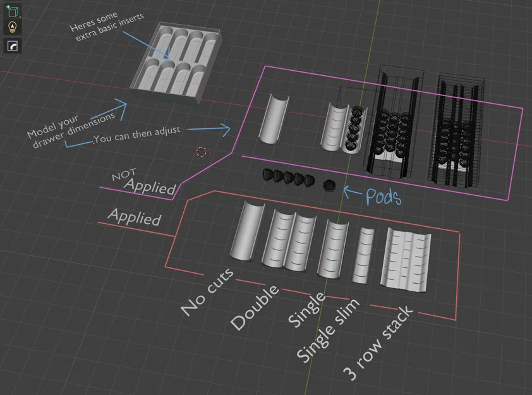Click the light bulb tool icon
The height and width of the screenshot is (395, 532).
point(13,27)
